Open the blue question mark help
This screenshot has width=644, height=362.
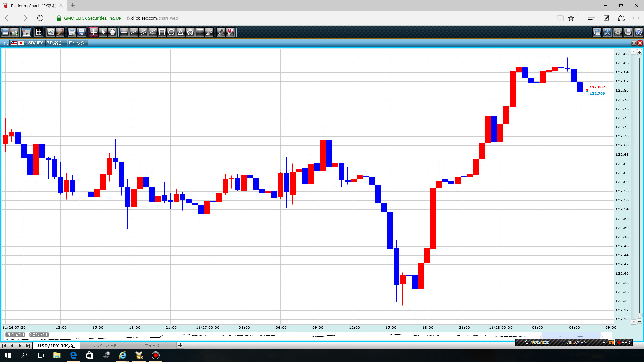[x=638, y=32]
